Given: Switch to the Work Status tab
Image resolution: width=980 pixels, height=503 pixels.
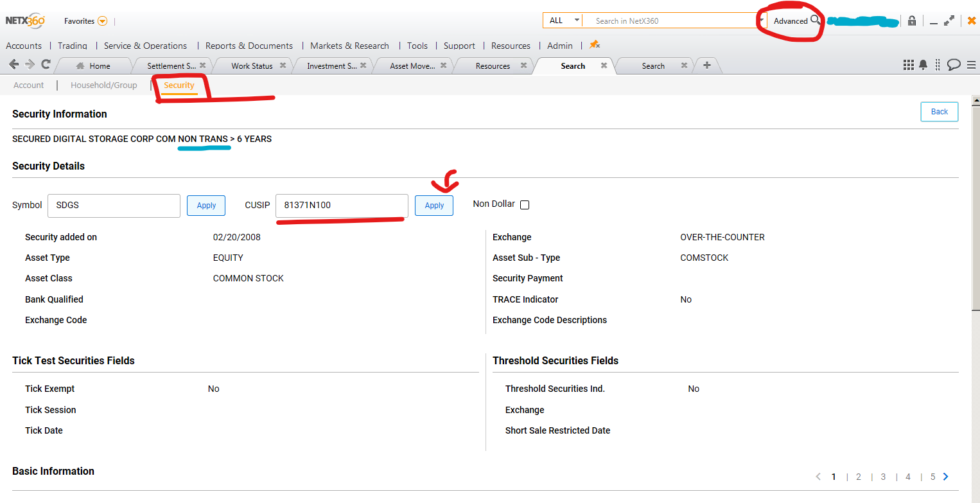Looking at the screenshot, I should 252,66.
